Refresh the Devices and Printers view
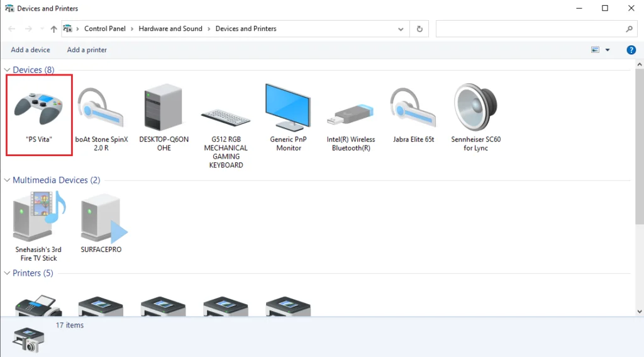 coord(419,29)
